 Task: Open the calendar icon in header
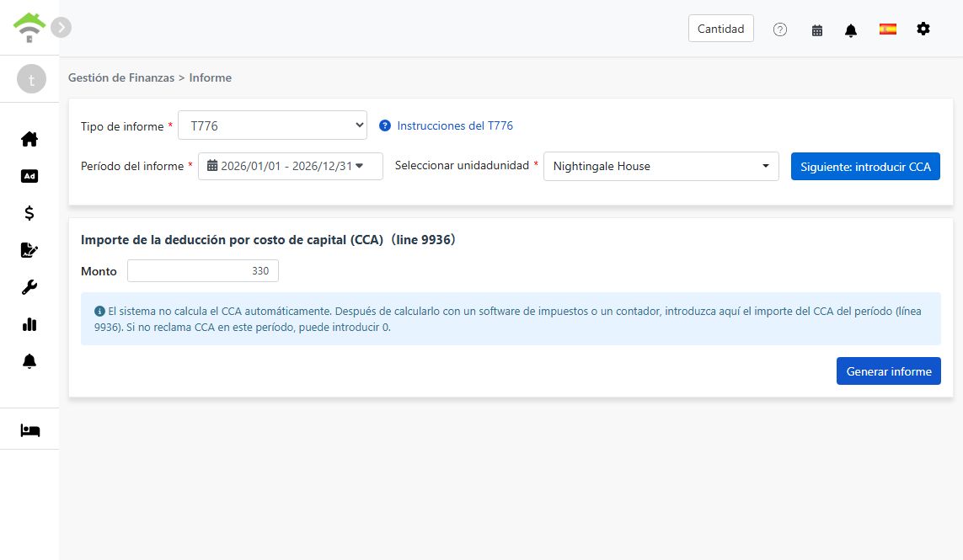[x=817, y=30]
